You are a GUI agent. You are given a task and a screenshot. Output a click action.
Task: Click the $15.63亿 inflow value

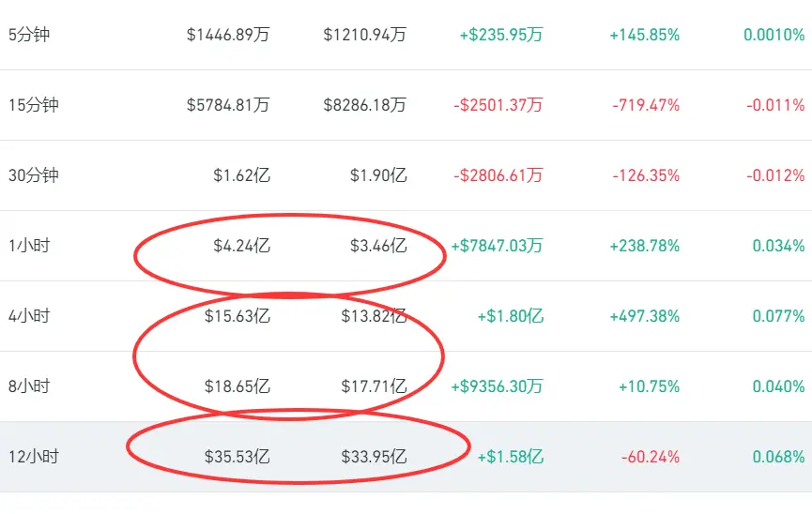point(237,316)
